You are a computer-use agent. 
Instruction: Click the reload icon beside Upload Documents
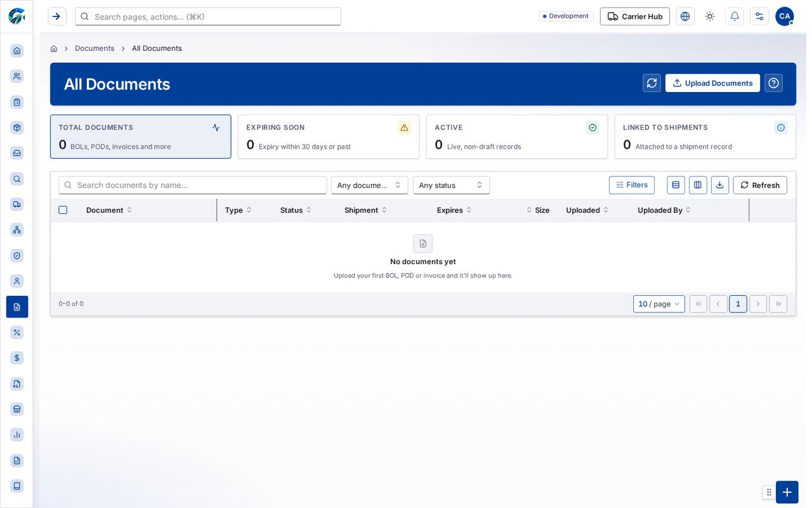(x=652, y=83)
